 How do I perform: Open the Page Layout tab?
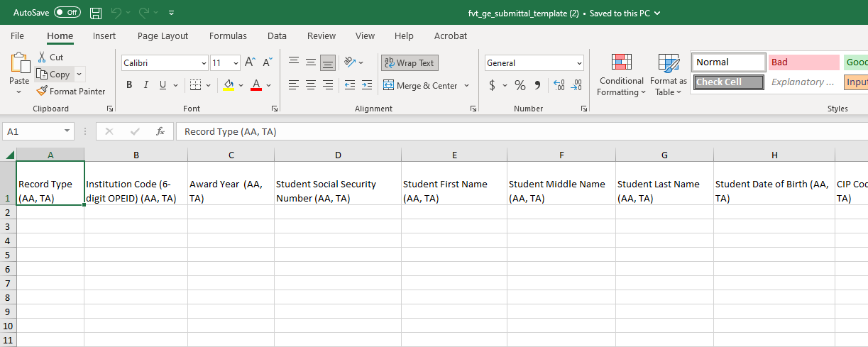pyautogui.click(x=163, y=36)
